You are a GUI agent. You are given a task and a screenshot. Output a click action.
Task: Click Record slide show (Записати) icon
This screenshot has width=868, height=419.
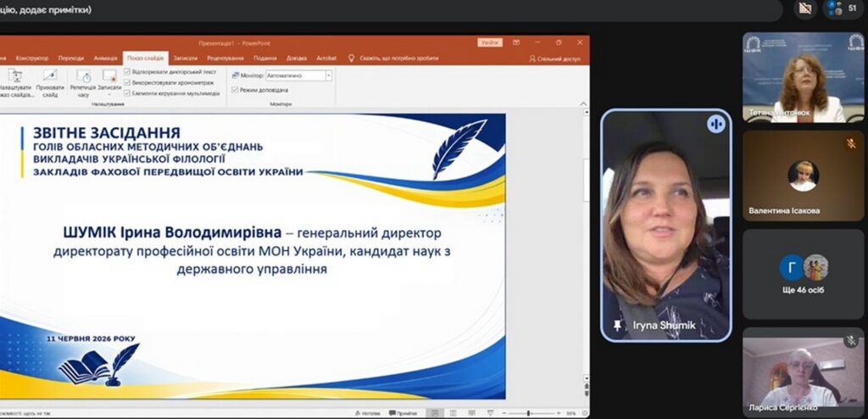(x=109, y=76)
